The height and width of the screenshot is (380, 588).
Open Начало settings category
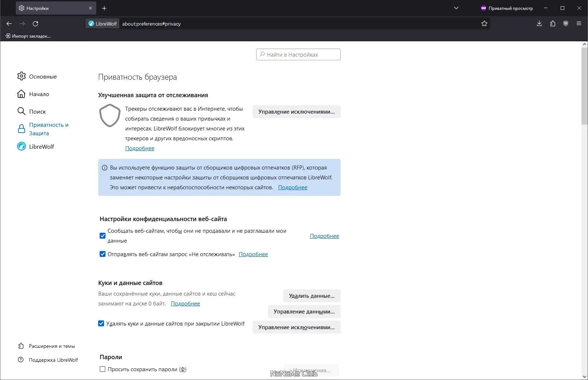(x=33, y=94)
